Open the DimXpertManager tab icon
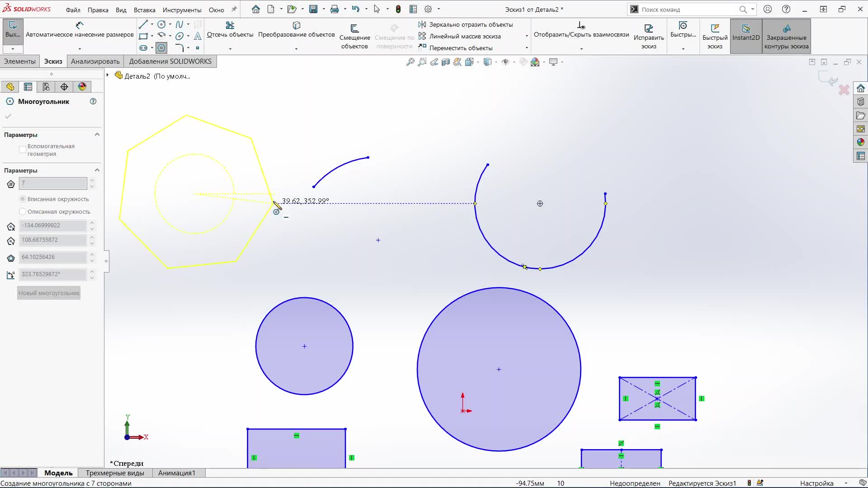Screen dimensions: 868x488 click(x=64, y=87)
